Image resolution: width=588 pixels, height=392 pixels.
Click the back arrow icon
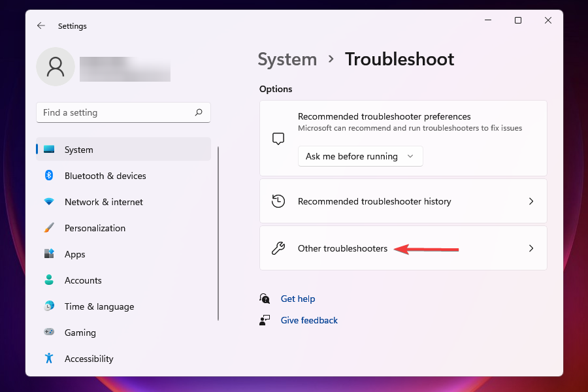[41, 25]
